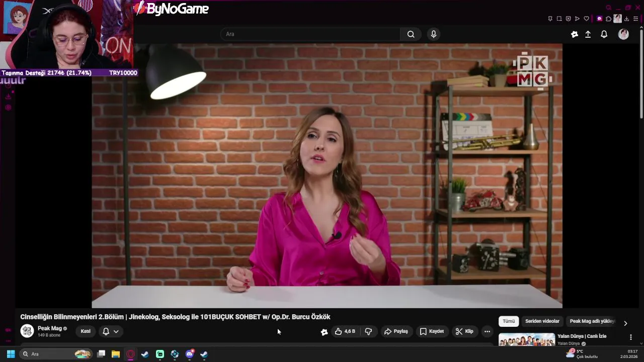This screenshot has height=362, width=644.
Task: Click browser search magnifier in title bar
Action: (608, 8)
